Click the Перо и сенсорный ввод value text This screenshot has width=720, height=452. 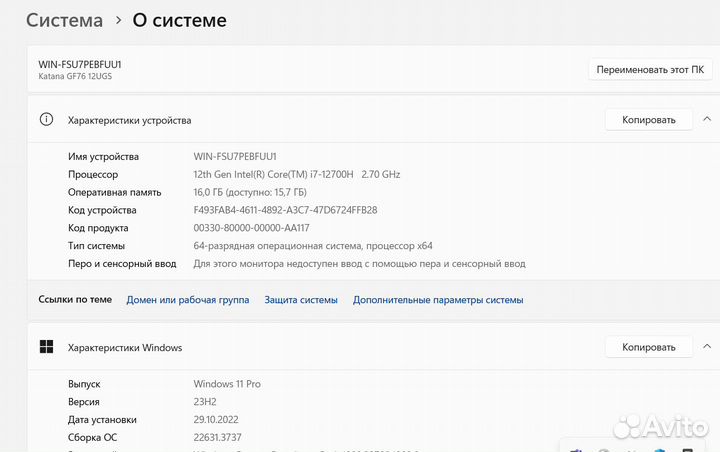pyautogui.click(x=360, y=264)
